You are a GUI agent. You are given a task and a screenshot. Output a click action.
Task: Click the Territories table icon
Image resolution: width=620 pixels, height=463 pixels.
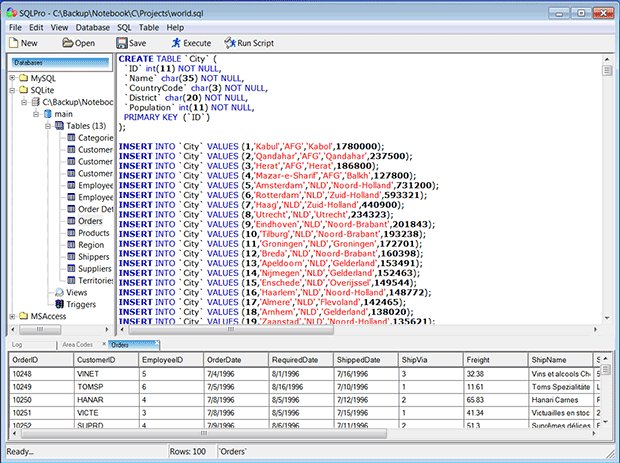[x=71, y=280]
